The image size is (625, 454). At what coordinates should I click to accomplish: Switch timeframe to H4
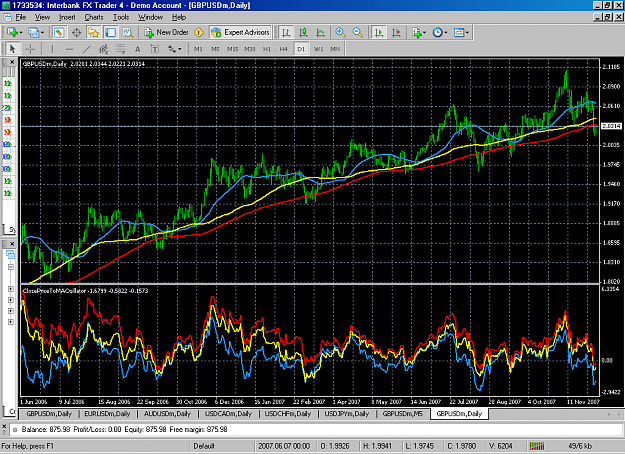click(x=283, y=49)
